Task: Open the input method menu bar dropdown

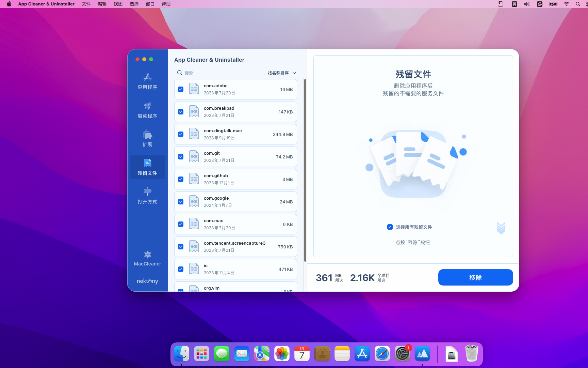Action: point(514,4)
